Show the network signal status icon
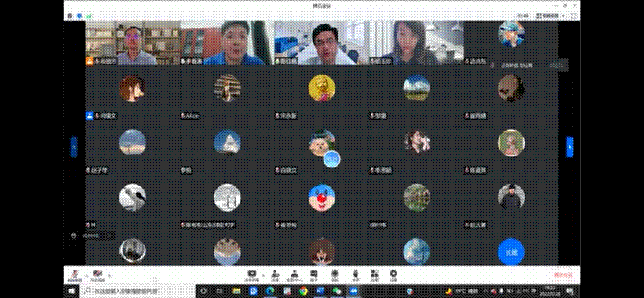This screenshot has width=644, height=298. pos(89,16)
